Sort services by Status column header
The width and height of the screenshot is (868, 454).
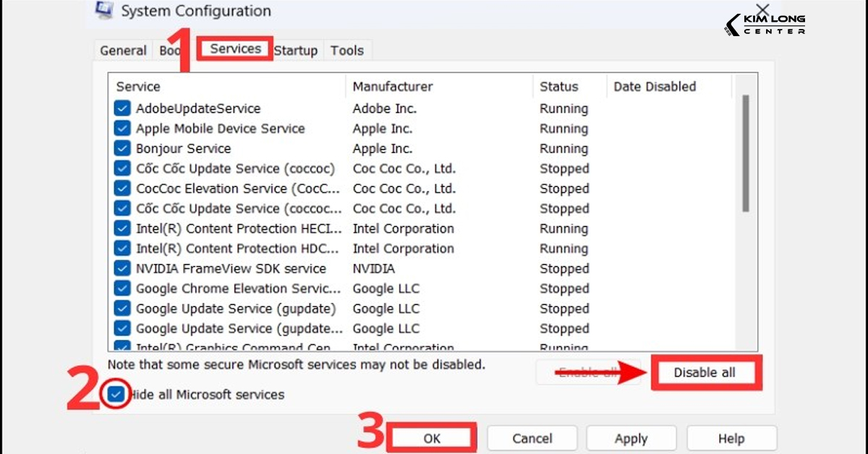(558, 87)
